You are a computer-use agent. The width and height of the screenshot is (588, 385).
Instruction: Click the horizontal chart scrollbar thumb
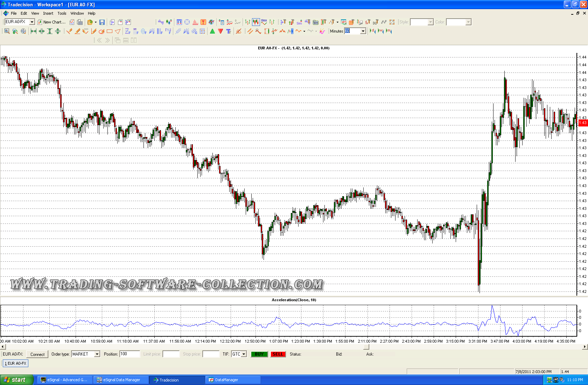(x=366, y=347)
